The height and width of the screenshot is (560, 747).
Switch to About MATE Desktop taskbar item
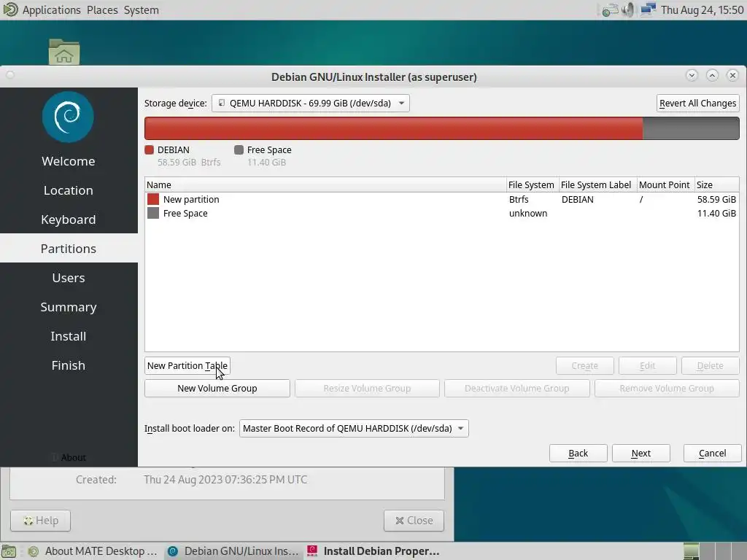click(x=93, y=551)
